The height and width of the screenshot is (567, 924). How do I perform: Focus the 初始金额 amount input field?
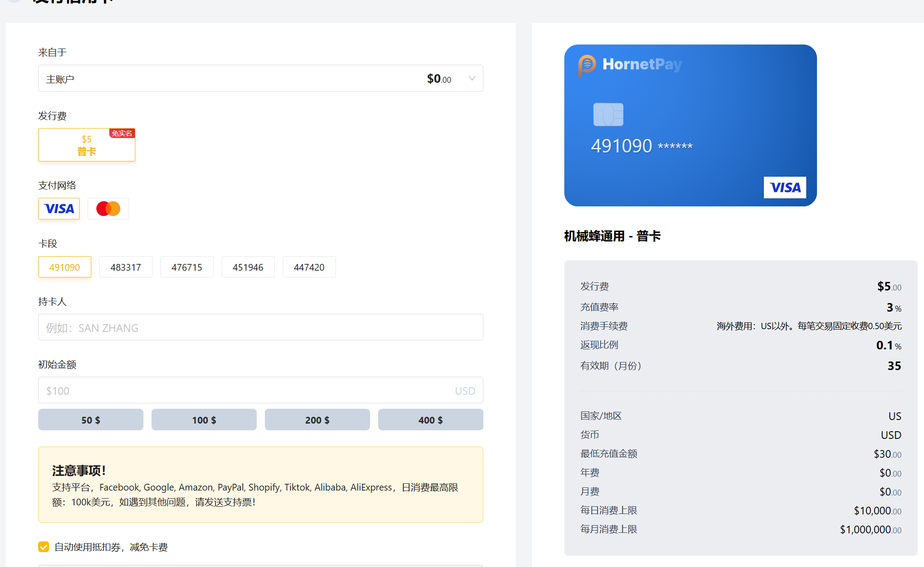point(260,390)
